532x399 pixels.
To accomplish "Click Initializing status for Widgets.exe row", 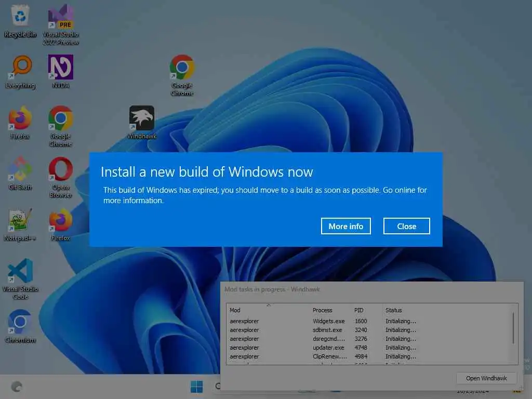I will click(x=401, y=321).
